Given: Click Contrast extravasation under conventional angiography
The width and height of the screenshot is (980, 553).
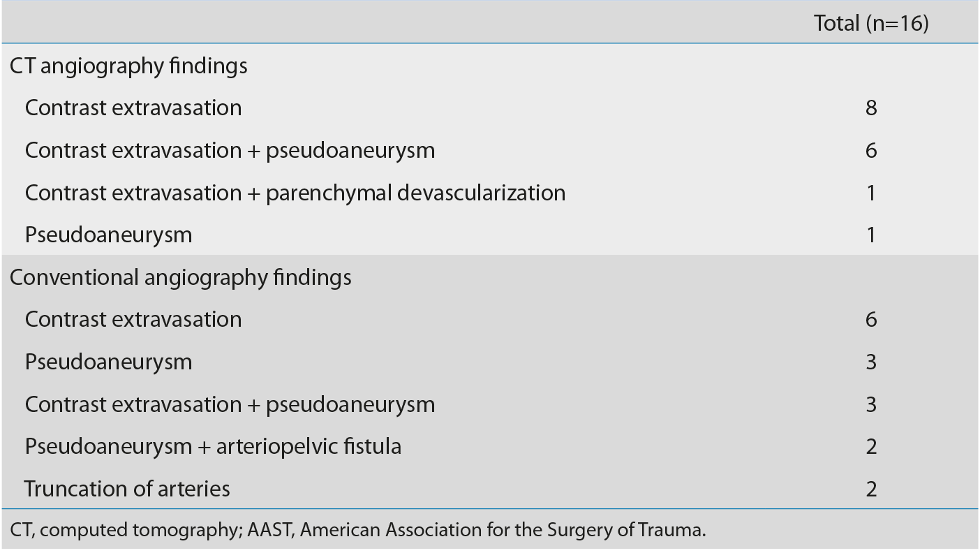Looking at the screenshot, I should pyautogui.click(x=133, y=319).
